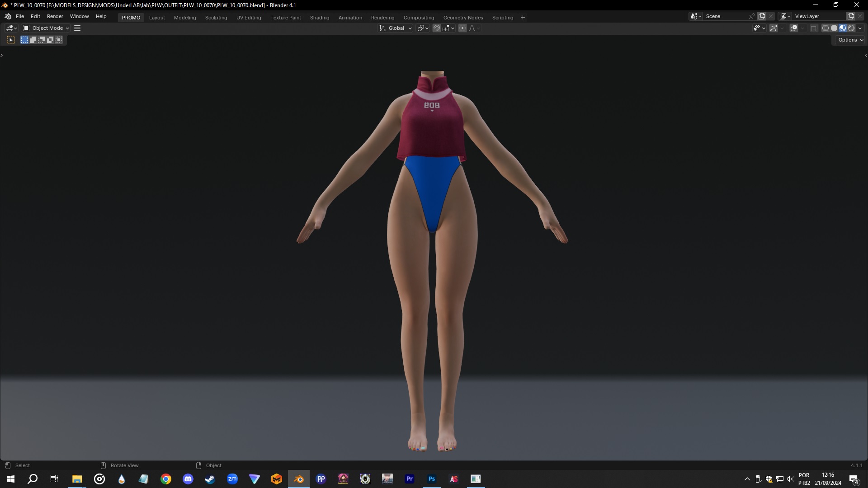Click the pin scene icon
The width and height of the screenshot is (868, 488).
[x=752, y=16]
